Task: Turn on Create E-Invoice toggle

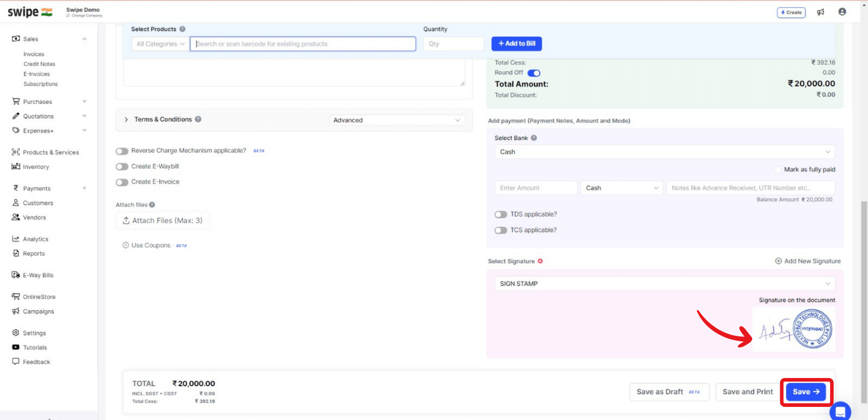Action: 122,182
